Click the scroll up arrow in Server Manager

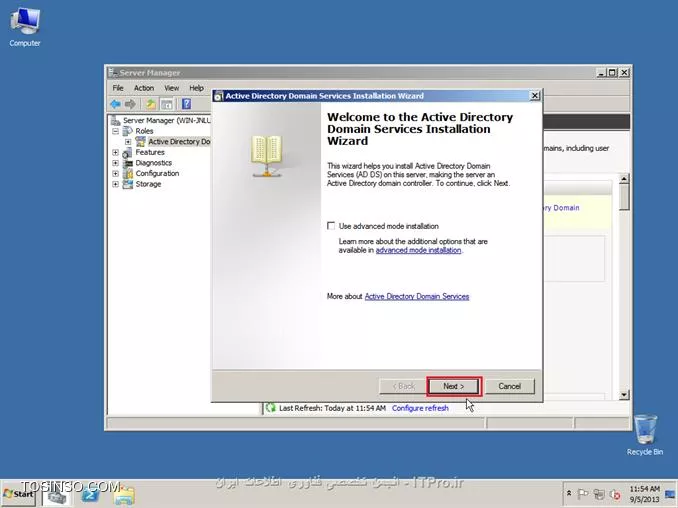tap(624, 179)
